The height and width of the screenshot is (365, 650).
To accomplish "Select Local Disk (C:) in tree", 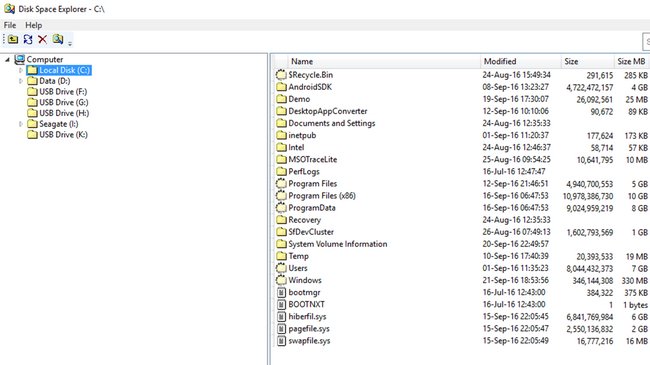I will [x=64, y=71].
